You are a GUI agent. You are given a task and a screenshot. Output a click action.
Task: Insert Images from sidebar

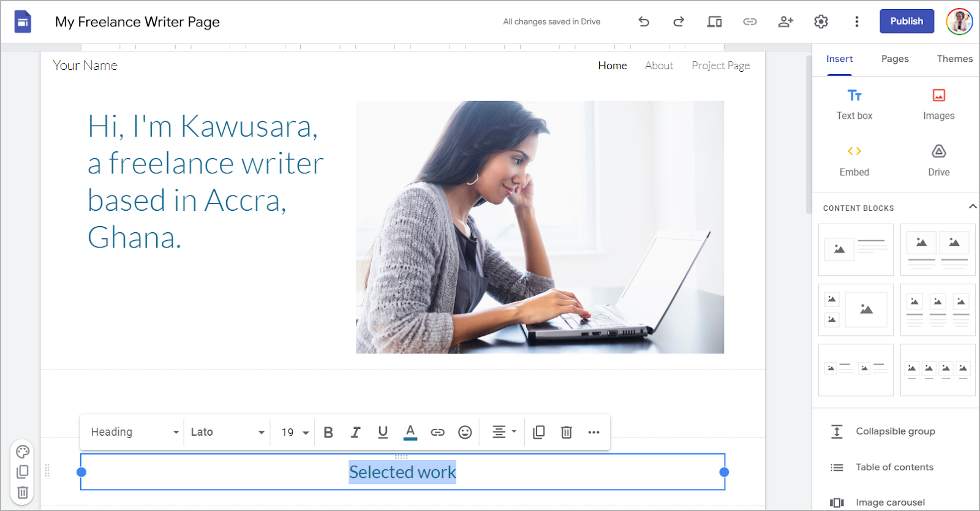click(x=938, y=104)
